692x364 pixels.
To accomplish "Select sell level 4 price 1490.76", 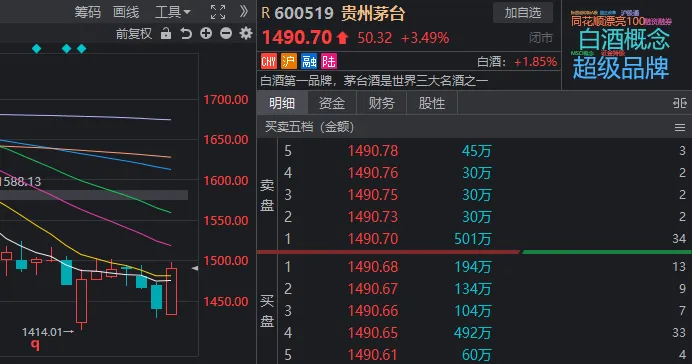I will coord(373,173).
